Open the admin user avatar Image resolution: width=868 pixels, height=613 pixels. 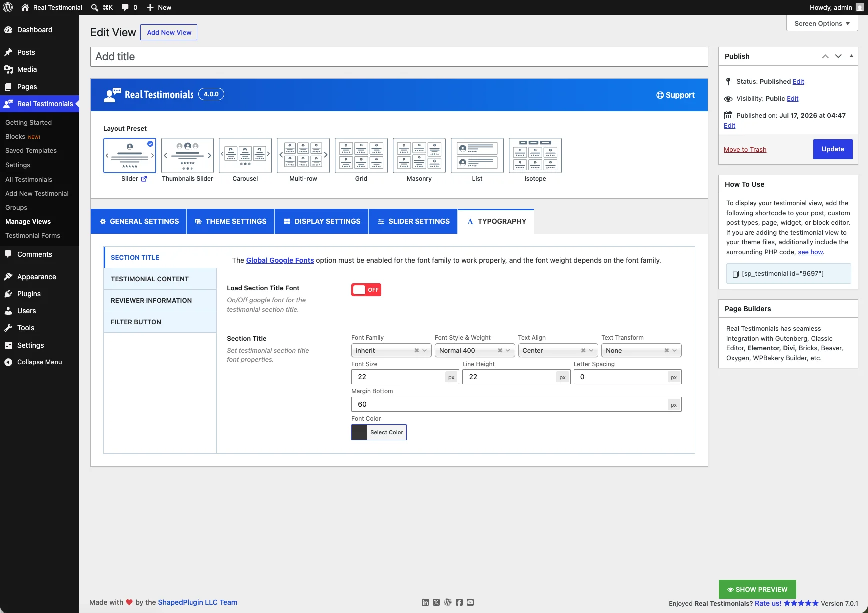point(860,7)
